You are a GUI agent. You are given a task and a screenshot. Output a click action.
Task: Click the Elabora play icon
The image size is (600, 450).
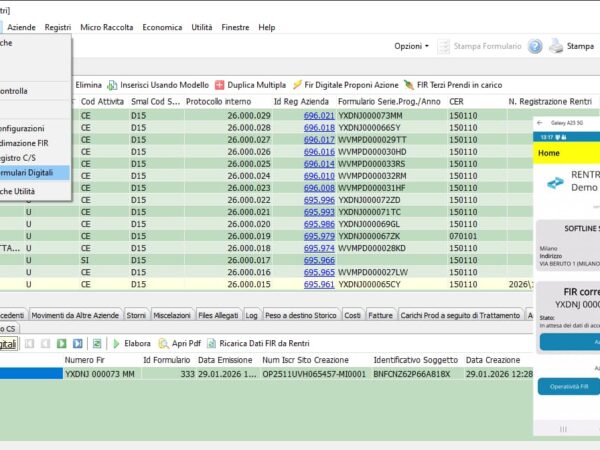(x=116, y=343)
